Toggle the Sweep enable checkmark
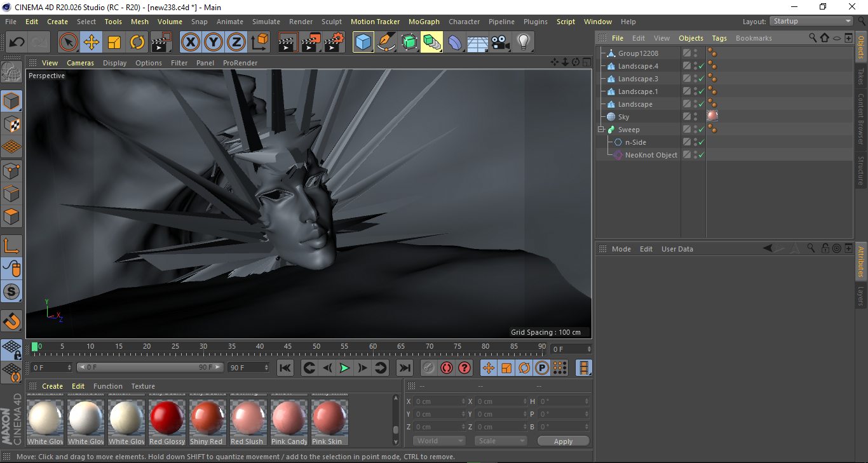The width and height of the screenshot is (868, 463). pos(701,130)
